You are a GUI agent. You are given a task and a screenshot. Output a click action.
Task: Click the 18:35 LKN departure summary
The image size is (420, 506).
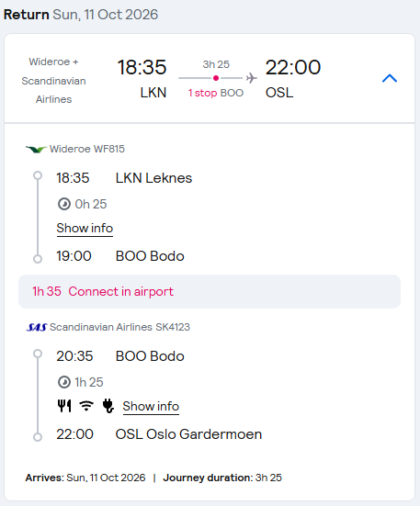142,79
